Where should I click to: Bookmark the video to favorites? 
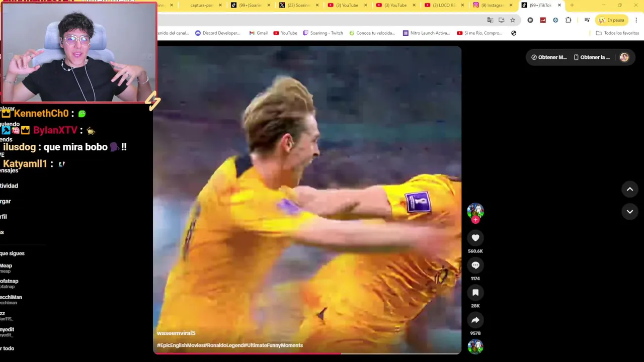[475, 293]
